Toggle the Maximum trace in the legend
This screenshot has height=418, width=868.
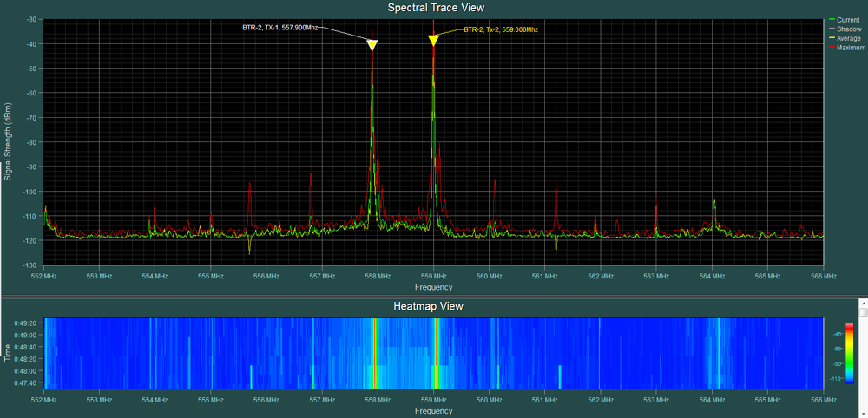845,48
